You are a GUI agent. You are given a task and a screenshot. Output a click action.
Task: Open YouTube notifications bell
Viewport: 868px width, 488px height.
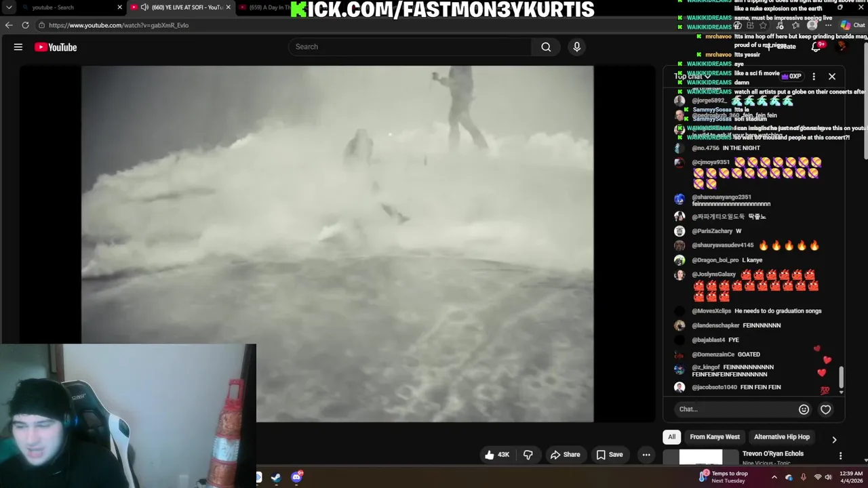[x=816, y=47]
